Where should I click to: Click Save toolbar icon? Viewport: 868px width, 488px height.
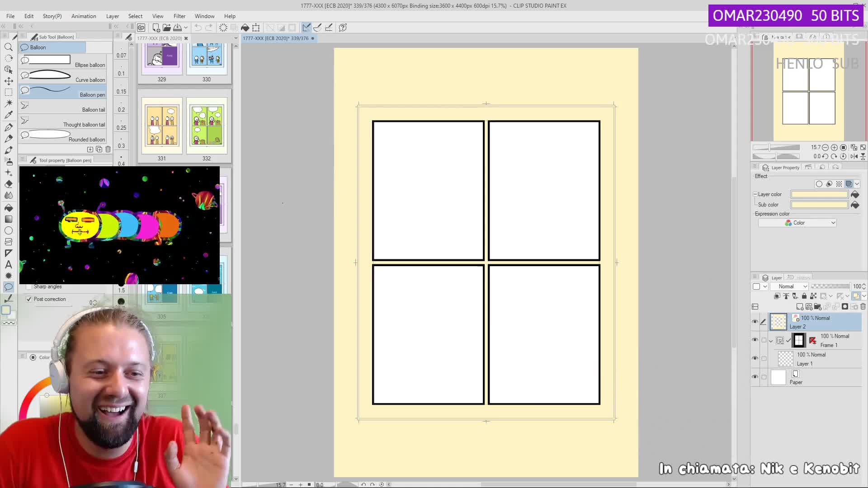coord(178,28)
